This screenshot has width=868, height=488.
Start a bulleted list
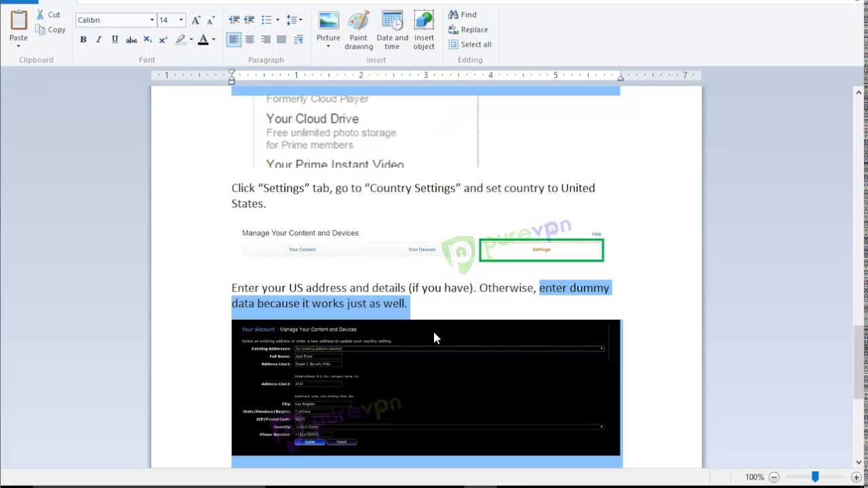(x=267, y=20)
